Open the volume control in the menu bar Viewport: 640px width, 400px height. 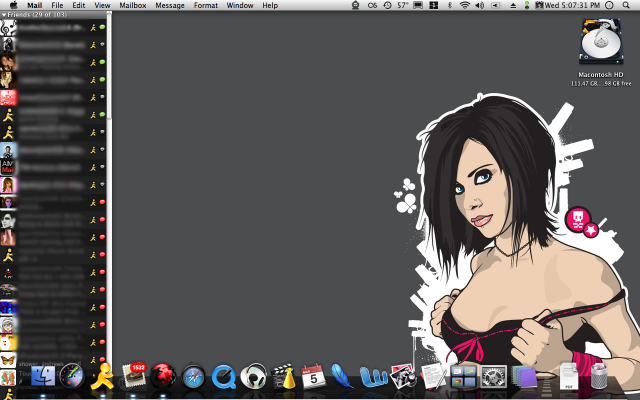click(x=480, y=5)
